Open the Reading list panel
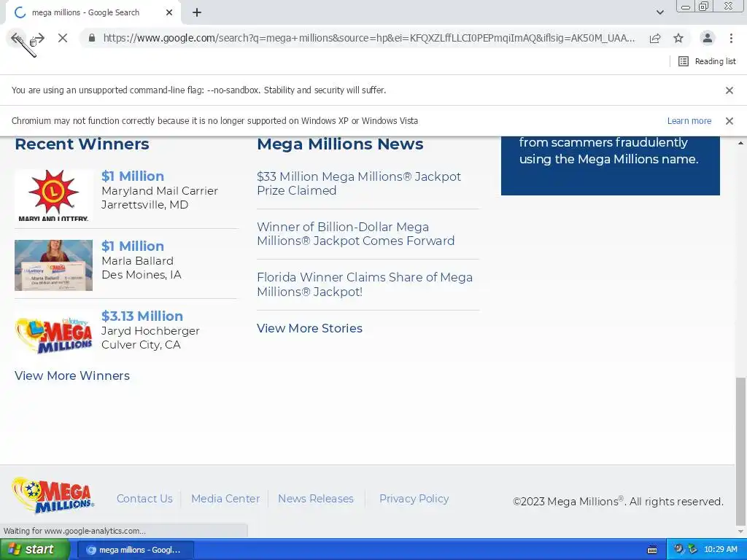 pos(707,61)
